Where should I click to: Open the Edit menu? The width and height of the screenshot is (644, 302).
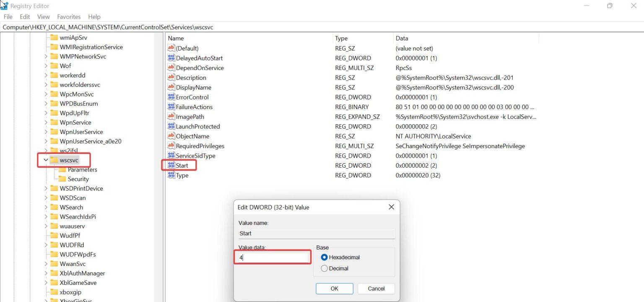[x=24, y=16]
